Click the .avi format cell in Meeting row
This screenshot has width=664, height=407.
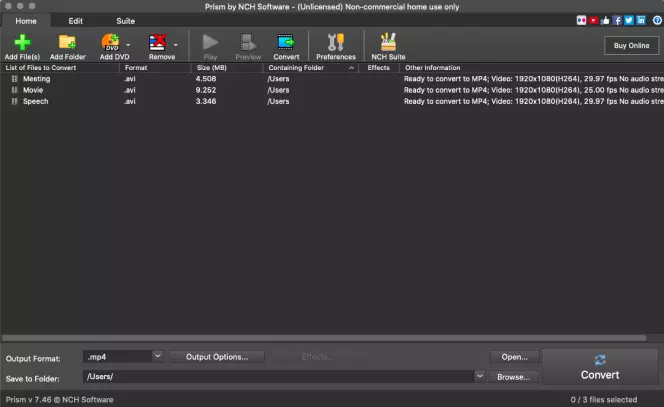click(x=130, y=79)
